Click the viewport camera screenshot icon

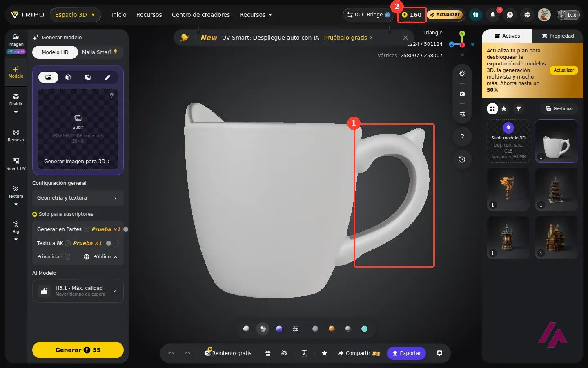462,94
